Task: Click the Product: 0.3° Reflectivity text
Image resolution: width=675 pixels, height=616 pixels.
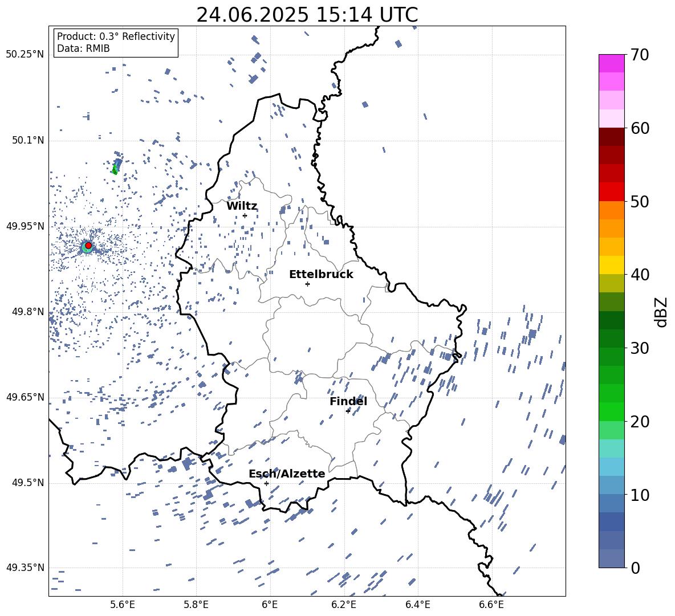Action: (x=116, y=36)
